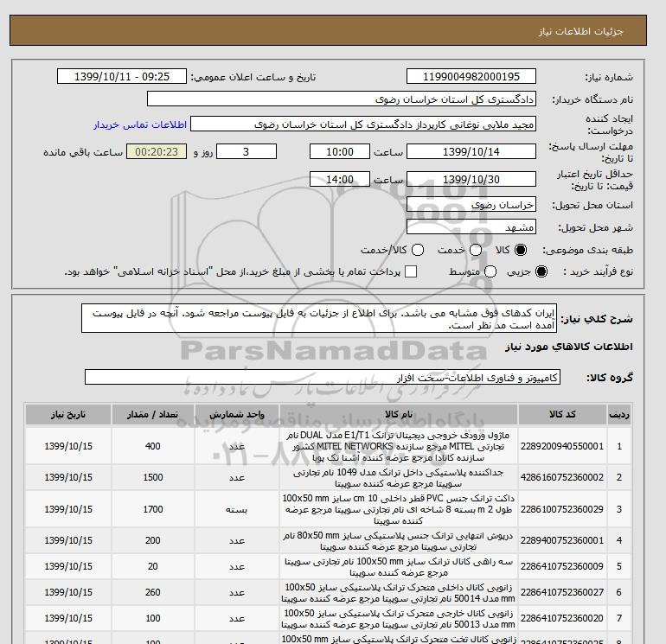
Task: Click quantity 200 in row 4
Action: click(153, 540)
